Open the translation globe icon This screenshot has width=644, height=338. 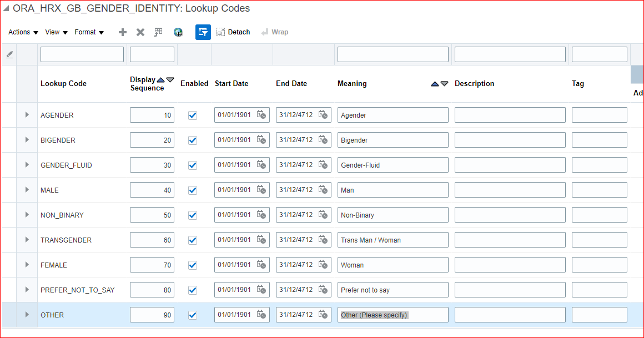pos(178,32)
